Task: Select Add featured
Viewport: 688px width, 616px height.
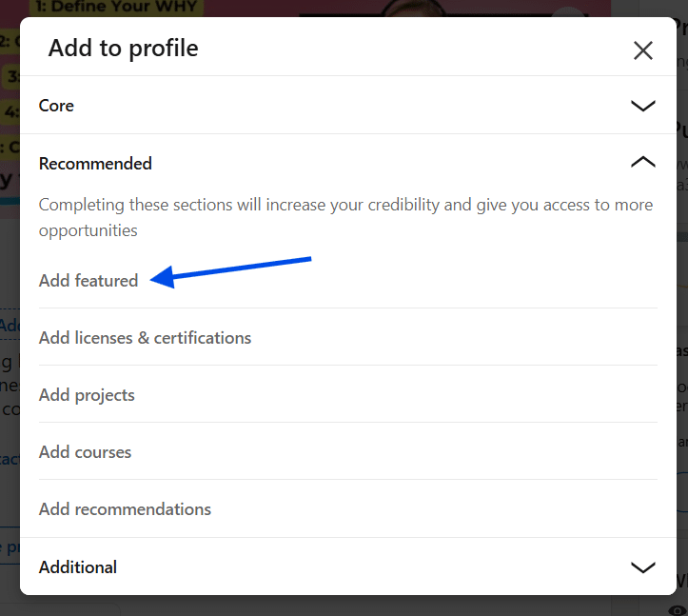Action: [x=88, y=281]
